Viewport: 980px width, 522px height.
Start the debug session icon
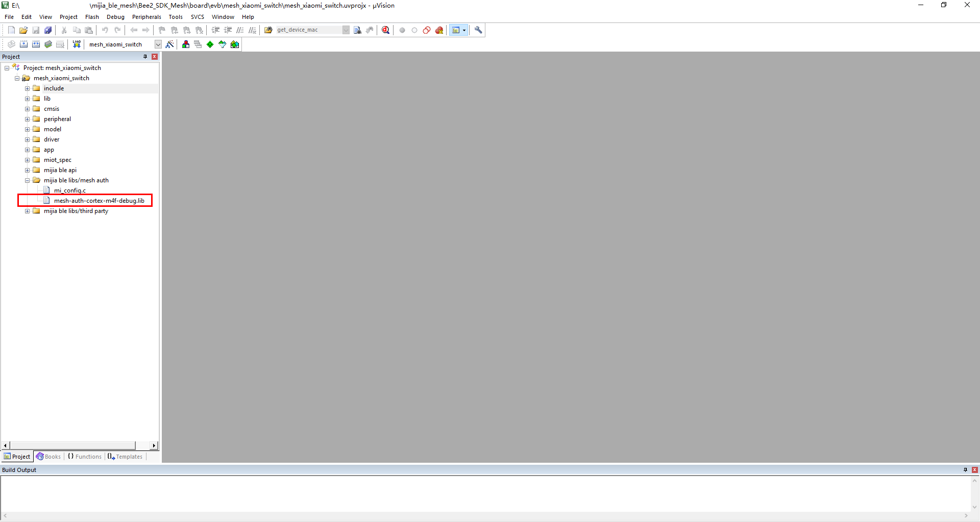click(386, 30)
